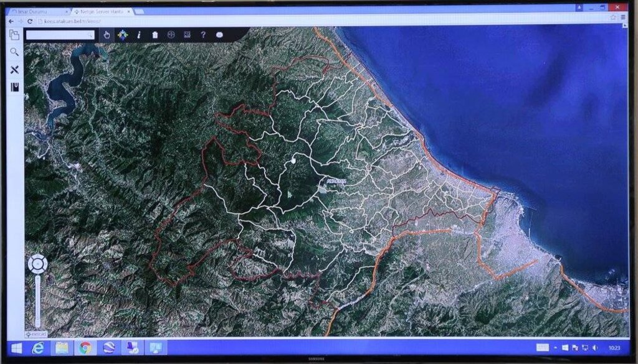
Task: Open the layers panel in left sidebar
Action: [14, 35]
